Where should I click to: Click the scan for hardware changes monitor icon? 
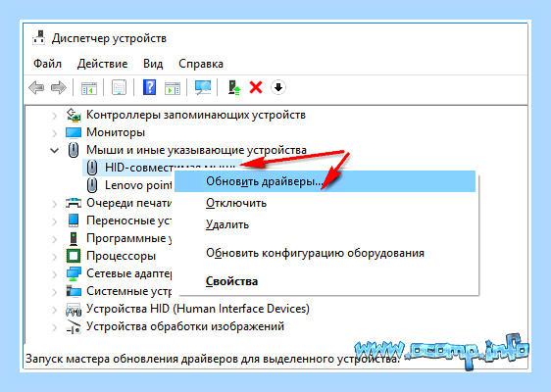(x=203, y=87)
